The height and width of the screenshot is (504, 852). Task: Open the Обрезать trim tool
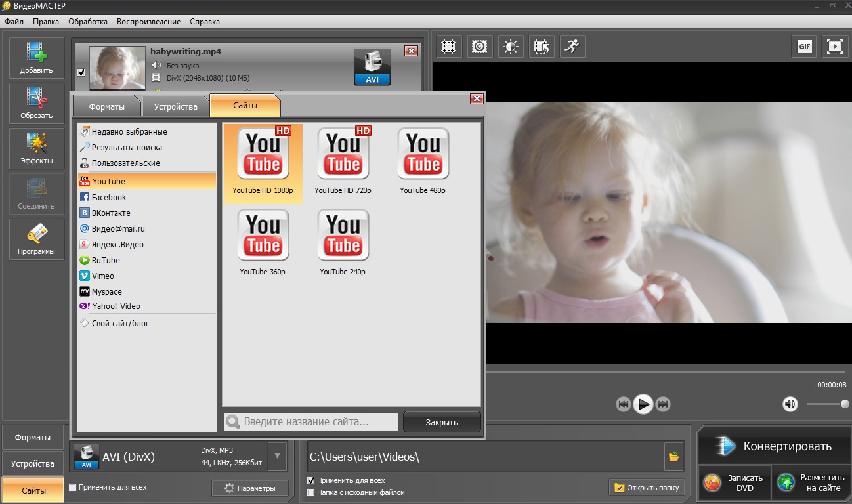(x=37, y=104)
